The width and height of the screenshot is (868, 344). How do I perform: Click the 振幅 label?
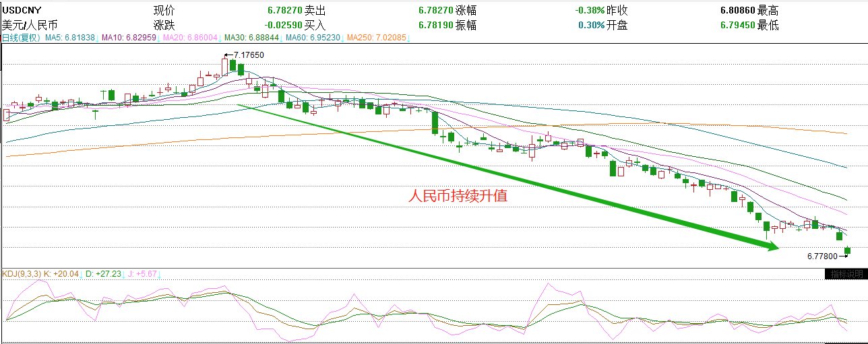[x=466, y=26]
